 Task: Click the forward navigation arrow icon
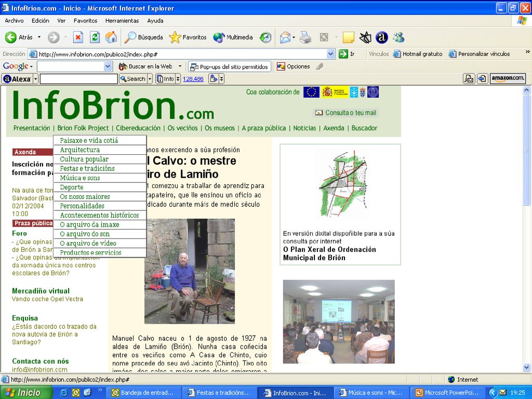[54, 37]
